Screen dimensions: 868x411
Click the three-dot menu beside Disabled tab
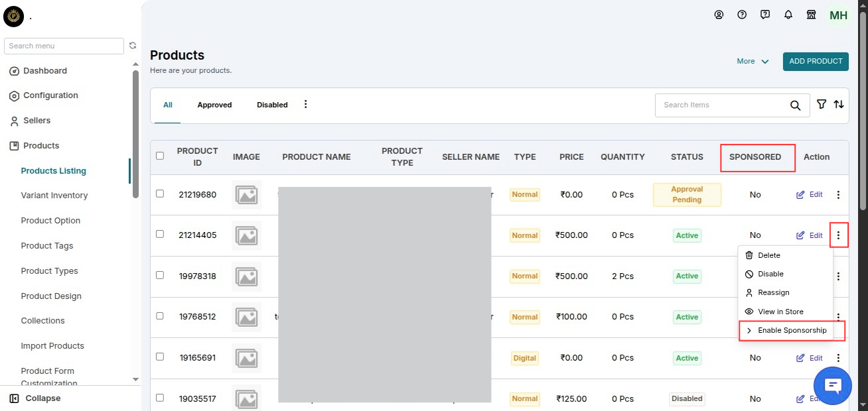click(306, 104)
